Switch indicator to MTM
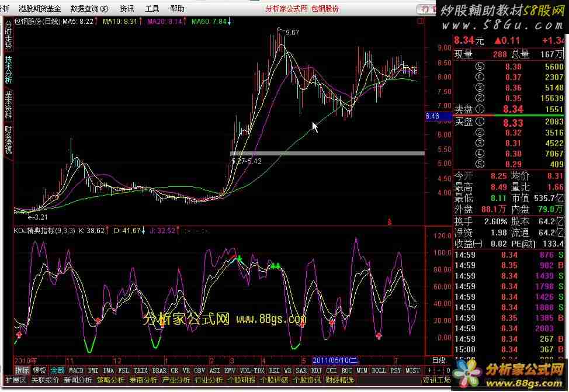This screenshot has width=569, height=392. click(x=362, y=370)
